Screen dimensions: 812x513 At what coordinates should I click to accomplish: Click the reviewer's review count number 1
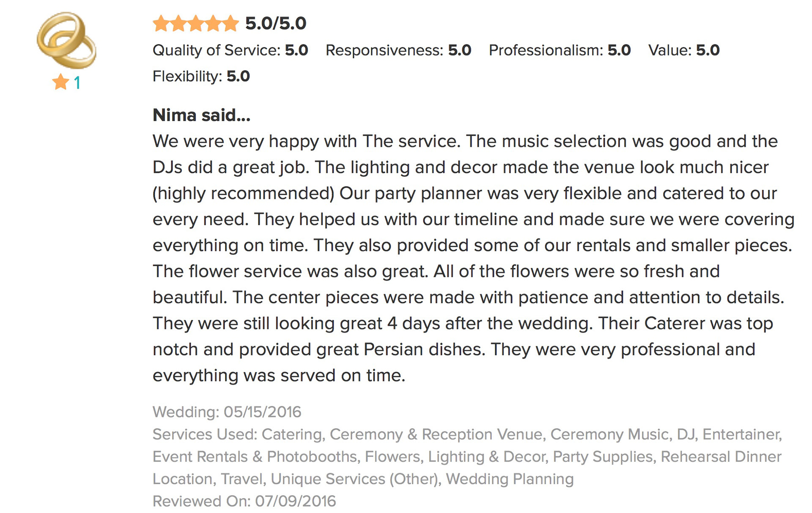pyautogui.click(x=77, y=83)
